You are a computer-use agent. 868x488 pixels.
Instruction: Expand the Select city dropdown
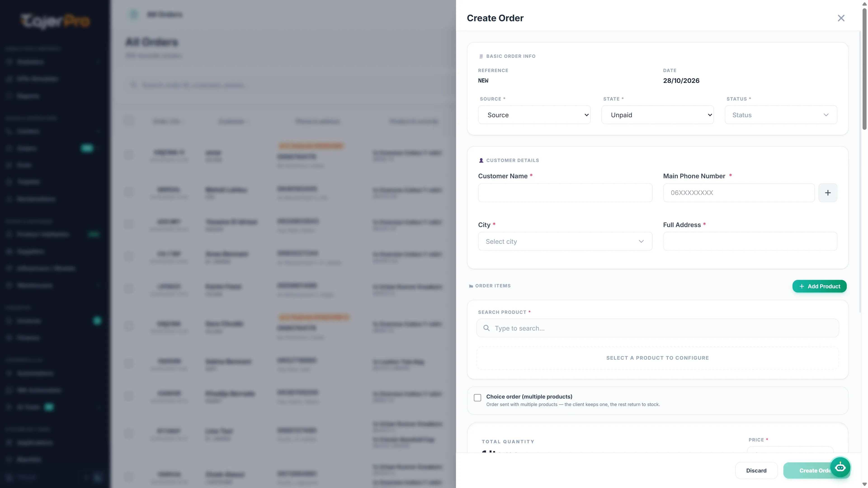click(x=565, y=241)
